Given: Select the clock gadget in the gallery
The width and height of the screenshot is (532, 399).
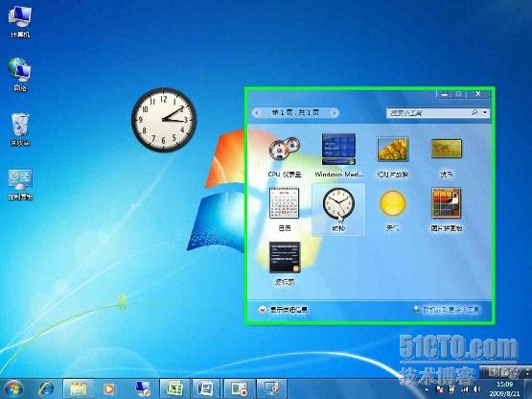Looking at the screenshot, I should [x=338, y=209].
